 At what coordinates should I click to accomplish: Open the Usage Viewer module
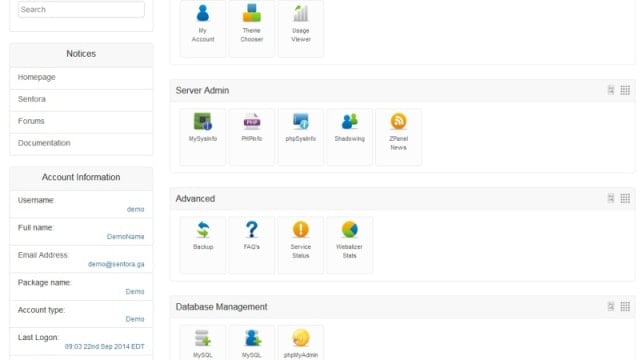[301, 28]
